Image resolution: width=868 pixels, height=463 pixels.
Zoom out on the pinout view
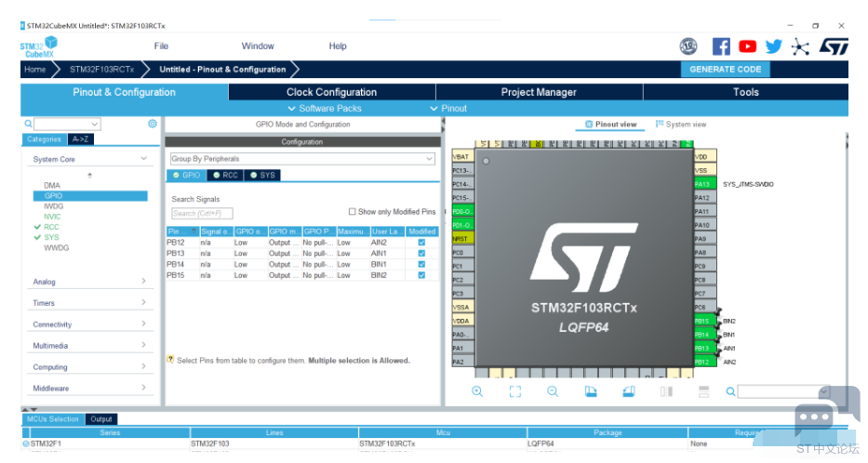click(x=553, y=391)
